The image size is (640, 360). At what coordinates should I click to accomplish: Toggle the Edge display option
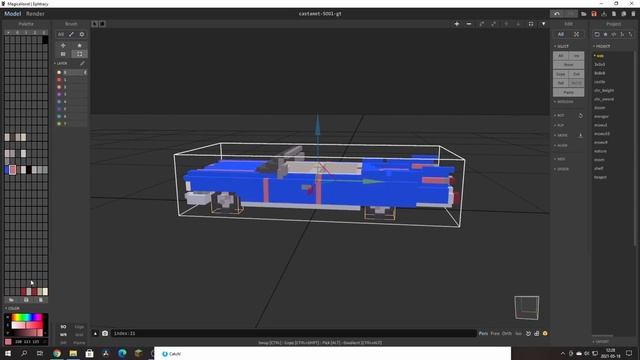79,327
